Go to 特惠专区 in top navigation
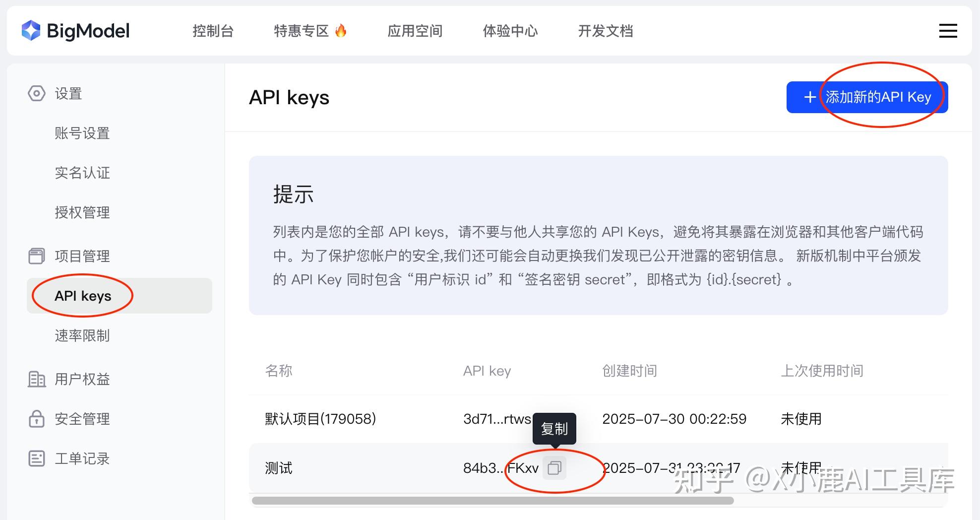This screenshot has width=980, height=520. pos(302,31)
